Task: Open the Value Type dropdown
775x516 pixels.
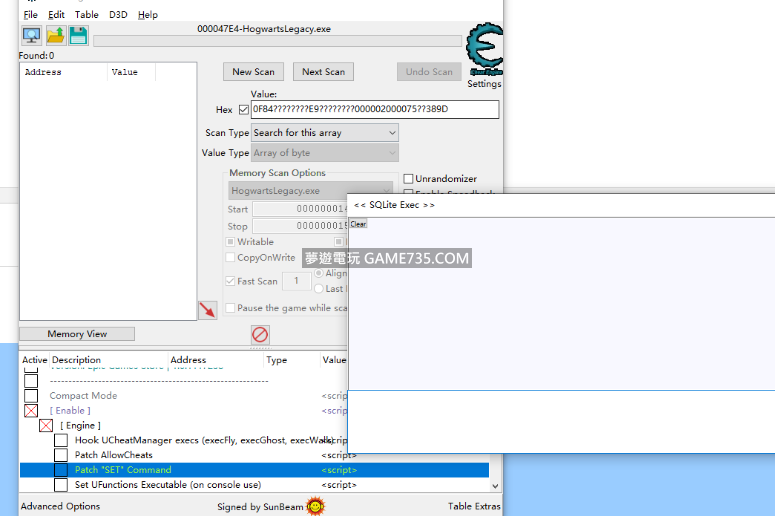Action: coord(325,153)
